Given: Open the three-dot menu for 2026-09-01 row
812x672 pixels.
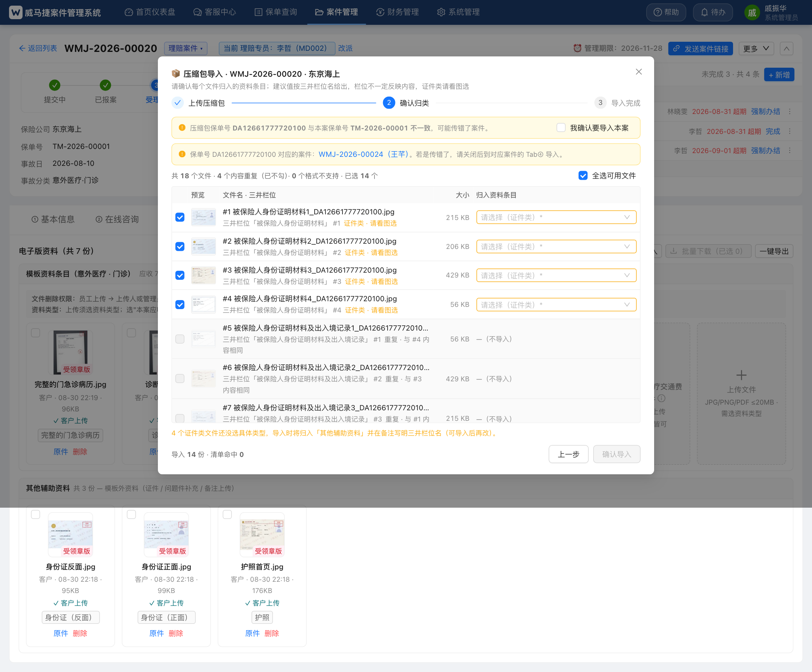Looking at the screenshot, I should point(789,150).
